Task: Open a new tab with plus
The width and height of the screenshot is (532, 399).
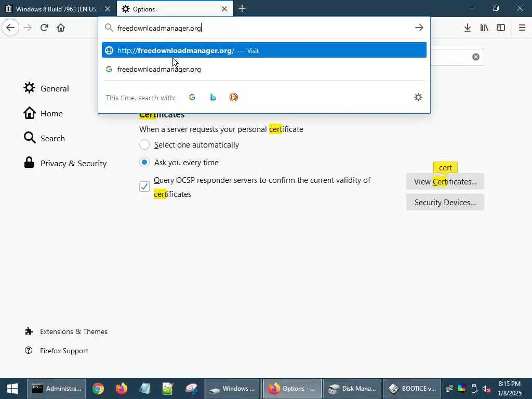Action: click(242, 8)
